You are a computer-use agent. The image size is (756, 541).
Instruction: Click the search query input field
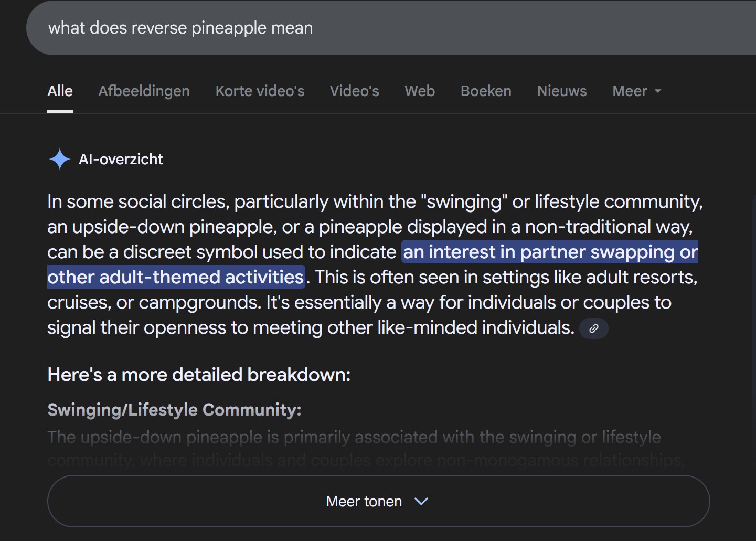coord(391,28)
